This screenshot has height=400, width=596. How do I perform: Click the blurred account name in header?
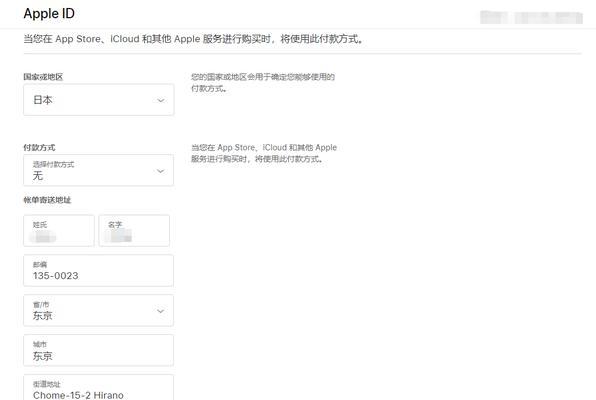tap(531, 17)
